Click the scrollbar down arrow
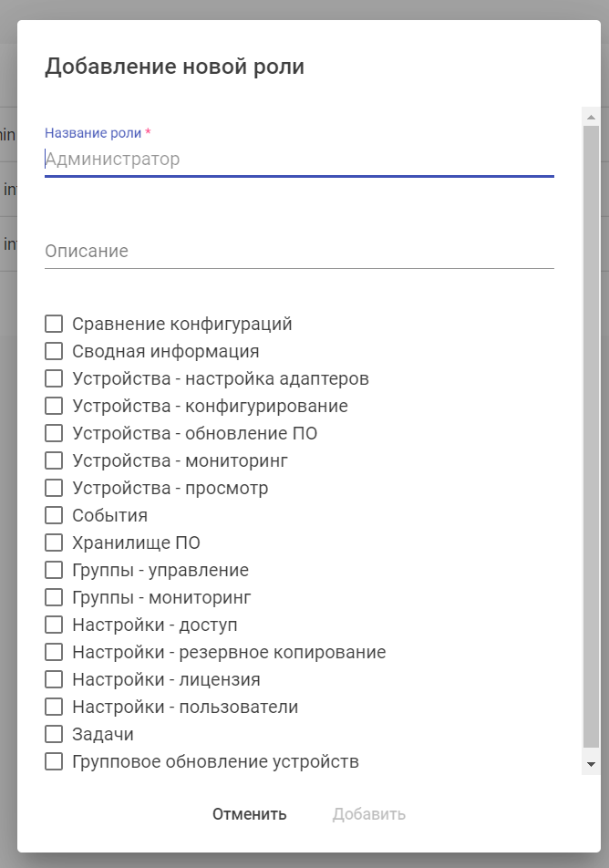This screenshot has width=609, height=868. tap(591, 764)
